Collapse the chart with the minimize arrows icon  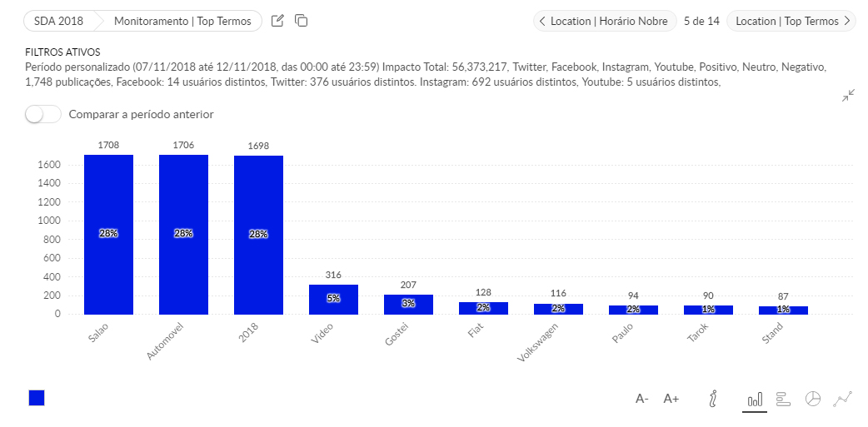[847, 97]
